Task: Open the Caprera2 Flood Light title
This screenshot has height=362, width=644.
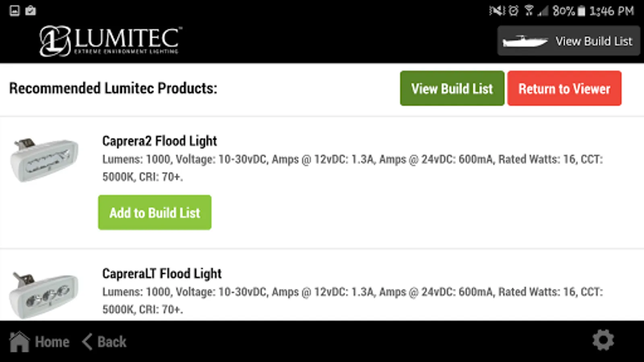Action: coord(159,141)
